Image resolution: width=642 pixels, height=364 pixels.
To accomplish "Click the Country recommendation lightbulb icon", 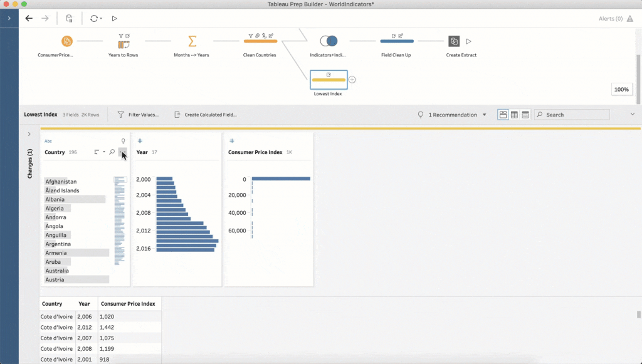I will pos(123,141).
